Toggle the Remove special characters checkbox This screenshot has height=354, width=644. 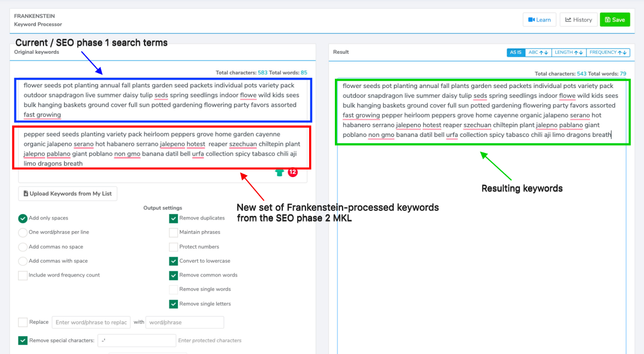[x=23, y=341]
